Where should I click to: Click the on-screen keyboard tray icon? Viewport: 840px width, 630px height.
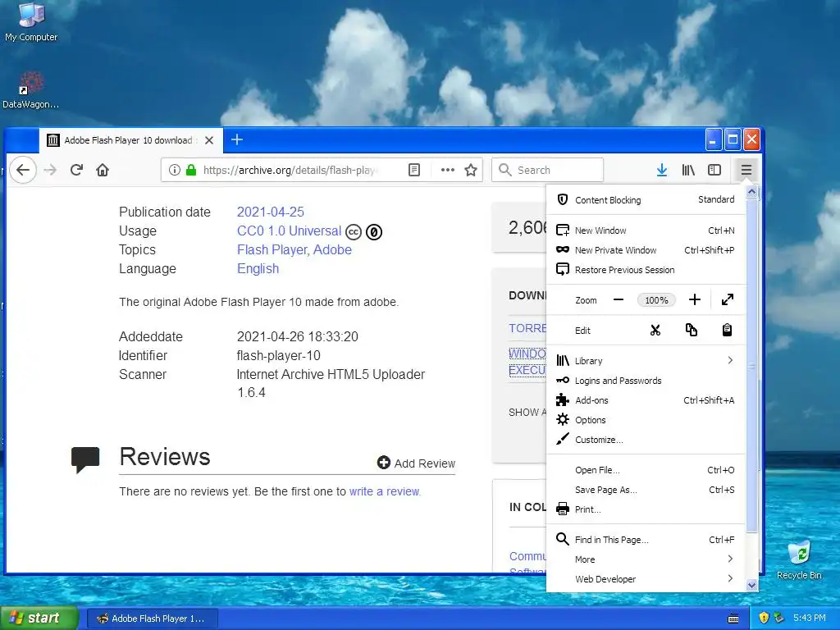tap(733, 619)
